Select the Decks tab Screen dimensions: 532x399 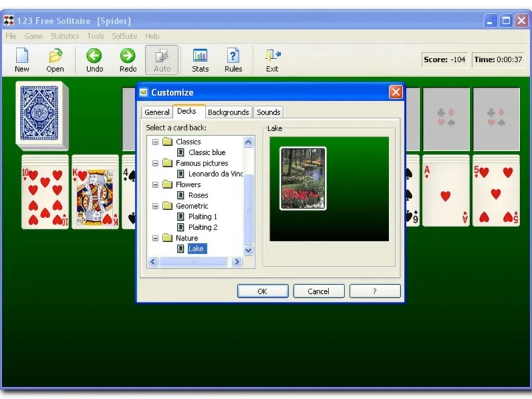click(187, 111)
